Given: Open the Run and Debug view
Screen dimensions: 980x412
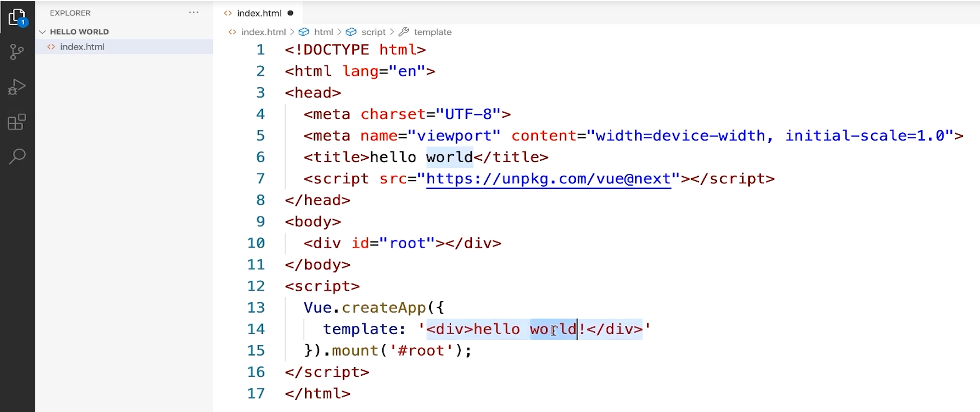Looking at the screenshot, I should [x=17, y=87].
